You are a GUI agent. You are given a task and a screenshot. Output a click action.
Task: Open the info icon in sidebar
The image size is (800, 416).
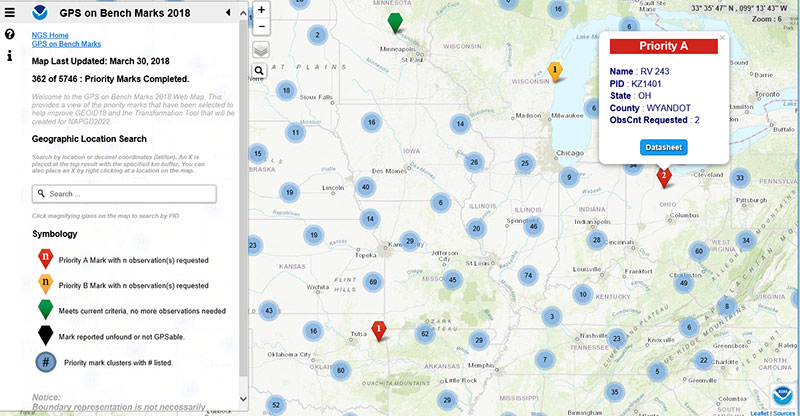tap(10, 56)
